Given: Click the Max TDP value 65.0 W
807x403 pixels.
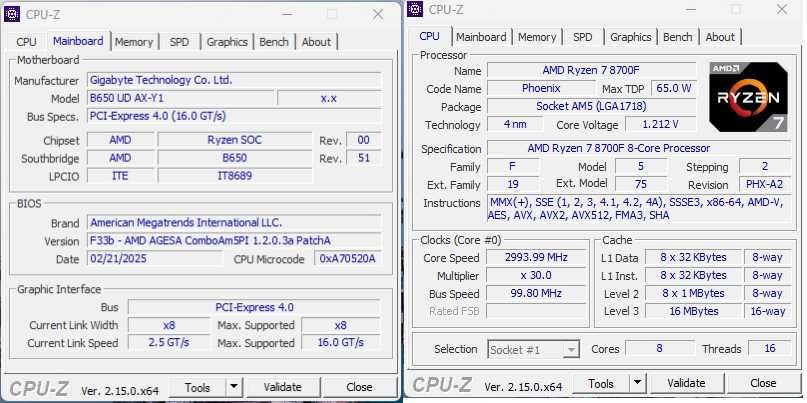Looking at the screenshot, I should (674, 88).
